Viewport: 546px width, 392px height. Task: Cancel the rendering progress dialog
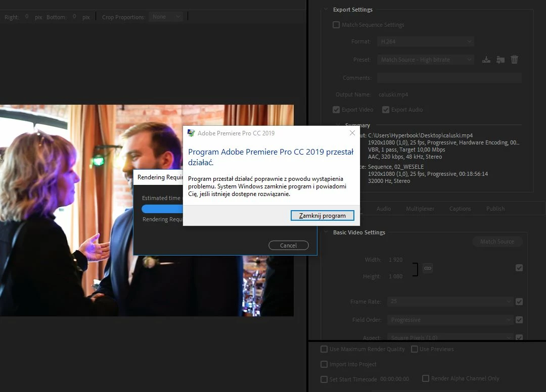288,245
